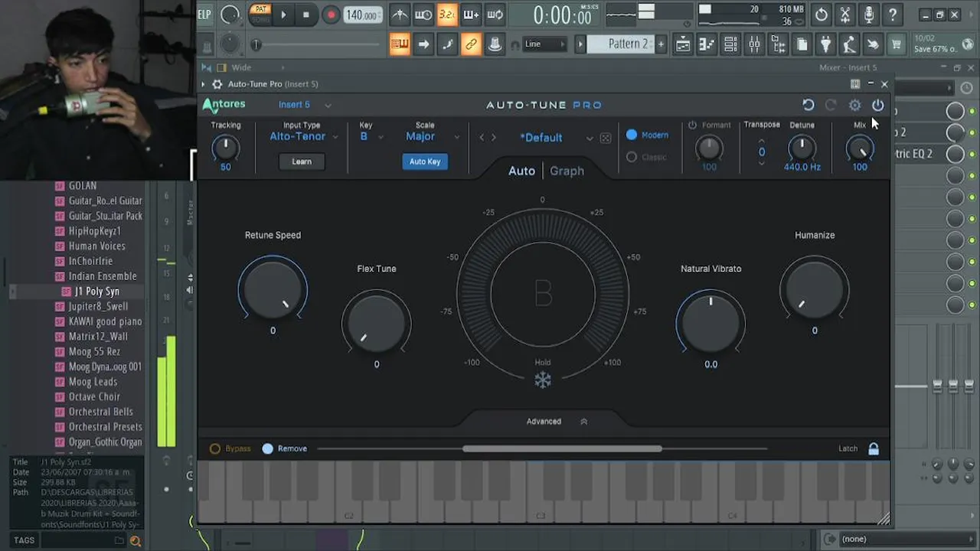Viewport: 980px width, 551px height.
Task: Go to previous preset arrow
Action: click(x=482, y=138)
